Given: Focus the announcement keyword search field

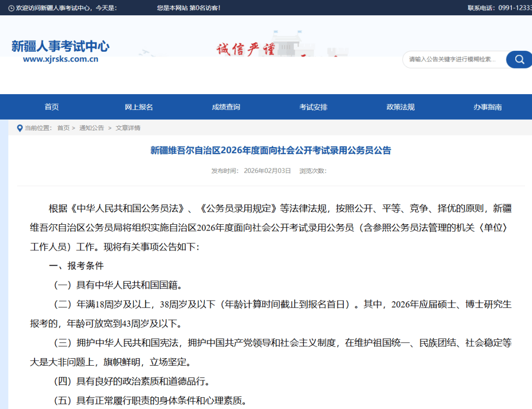Looking at the screenshot, I should 453,60.
